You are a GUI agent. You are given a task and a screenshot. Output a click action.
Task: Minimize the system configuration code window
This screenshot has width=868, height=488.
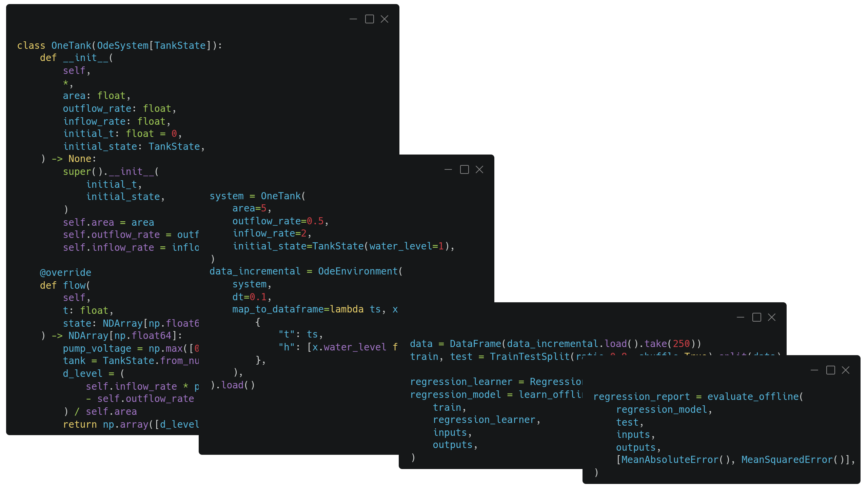point(448,169)
